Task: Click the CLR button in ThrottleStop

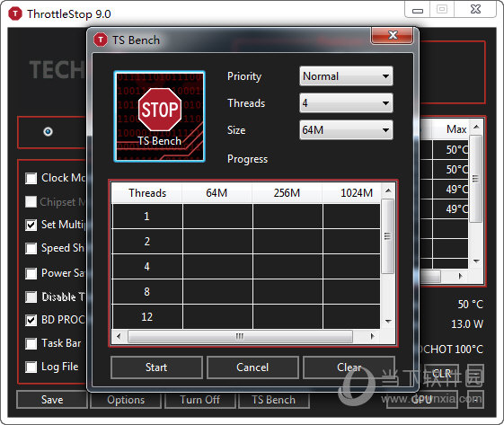Action: (x=441, y=373)
